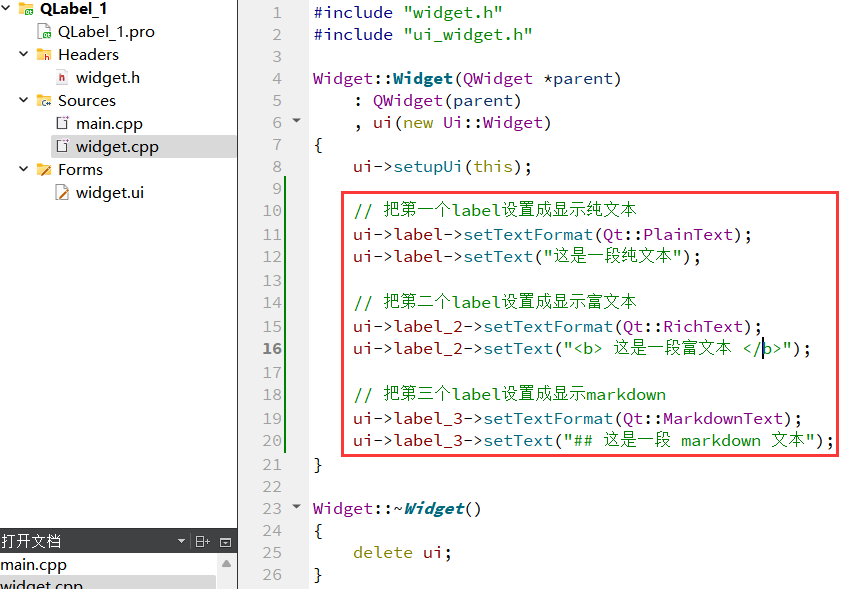Click the comment 把第一个label设置成显示纯文本
The height and width of the screenshot is (589, 844).
point(495,210)
